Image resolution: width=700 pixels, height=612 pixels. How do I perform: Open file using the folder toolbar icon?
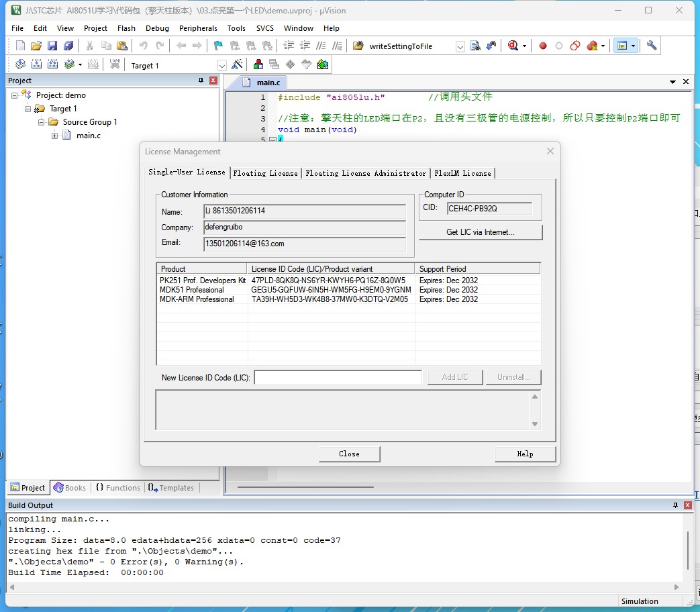(x=36, y=46)
